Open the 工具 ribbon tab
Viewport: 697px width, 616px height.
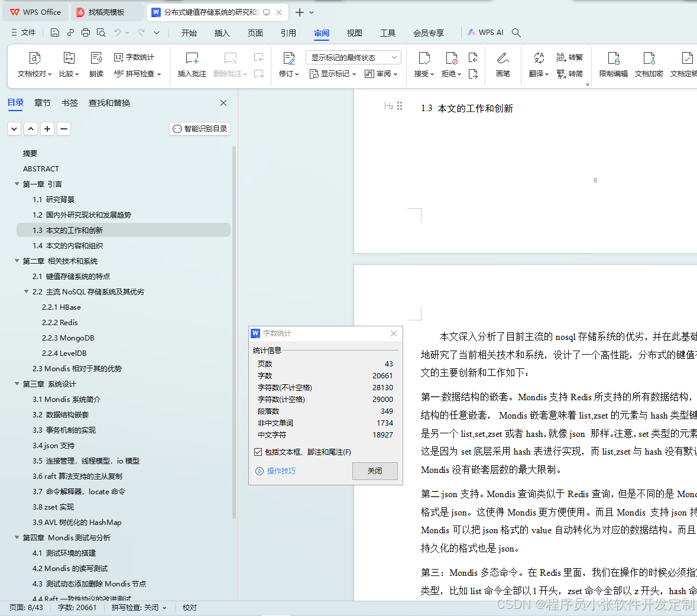pos(388,33)
